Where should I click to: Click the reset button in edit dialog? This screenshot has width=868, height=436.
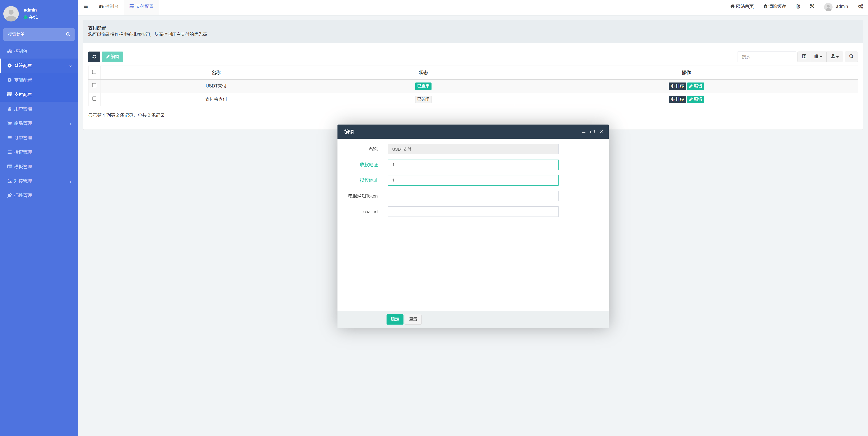tap(413, 319)
